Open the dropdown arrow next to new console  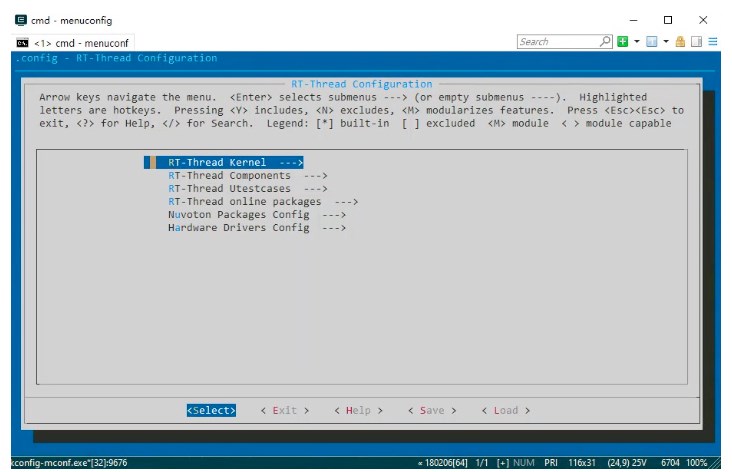click(636, 42)
